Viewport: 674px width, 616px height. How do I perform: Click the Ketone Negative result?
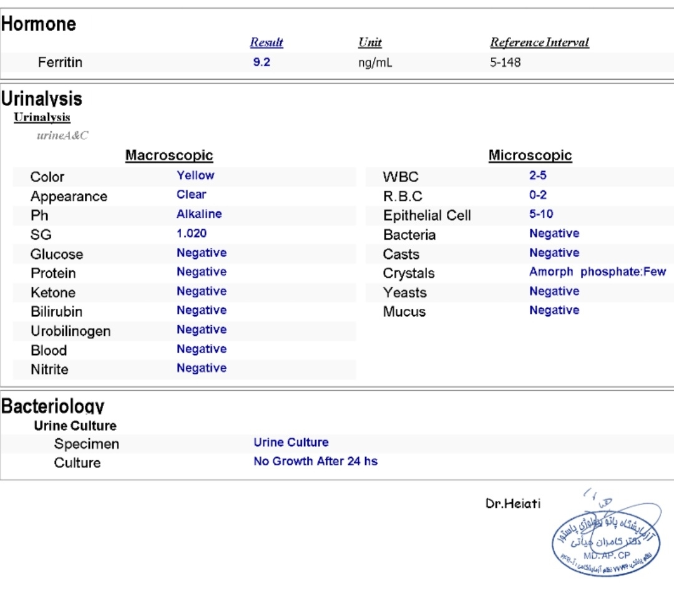[202, 291]
